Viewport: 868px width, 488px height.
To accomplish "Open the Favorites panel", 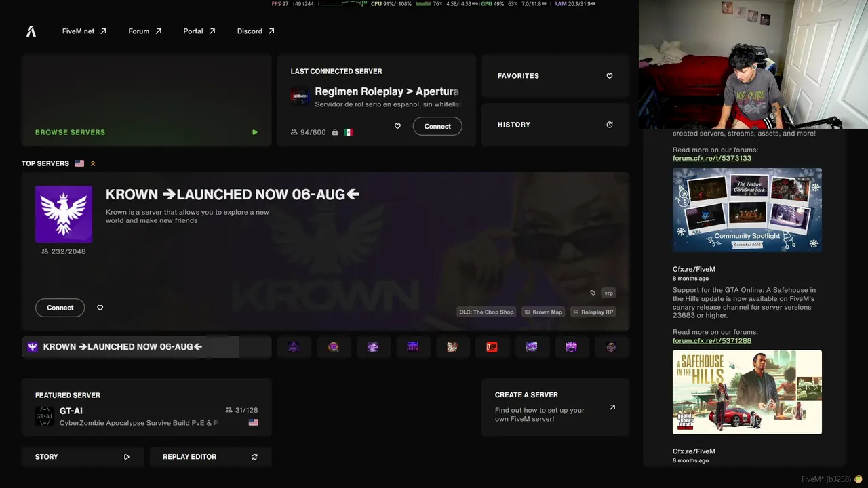I will pos(555,76).
